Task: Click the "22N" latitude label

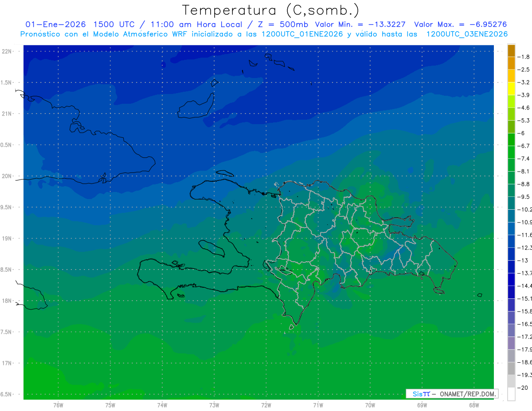Action: (6, 51)
